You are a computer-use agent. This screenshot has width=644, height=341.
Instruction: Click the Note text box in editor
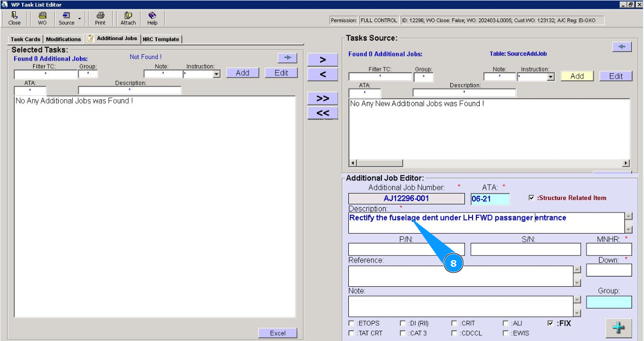coord(461,306)
